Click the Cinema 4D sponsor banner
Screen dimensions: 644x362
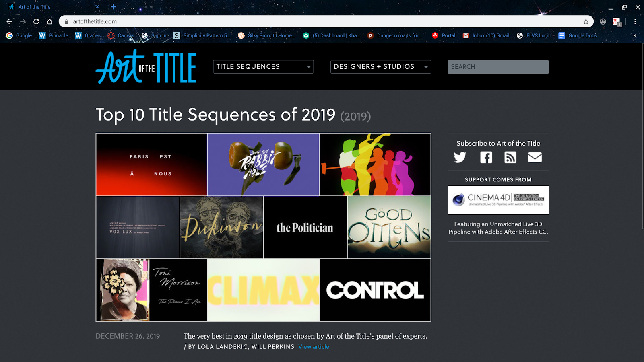coord(498,200)
